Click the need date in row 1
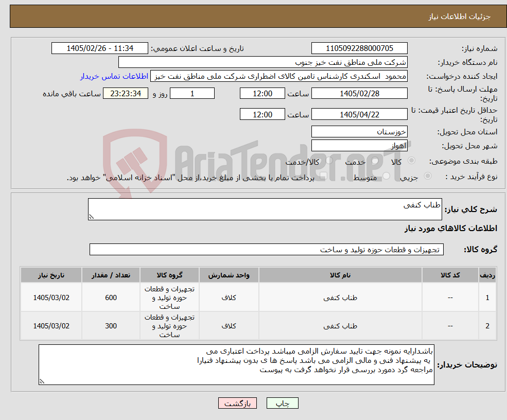 [51, 297]
